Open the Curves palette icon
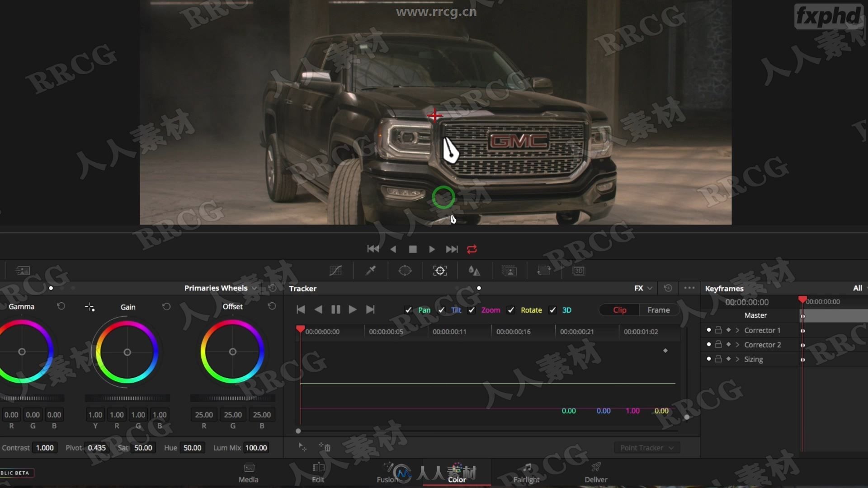 point(335,270)
